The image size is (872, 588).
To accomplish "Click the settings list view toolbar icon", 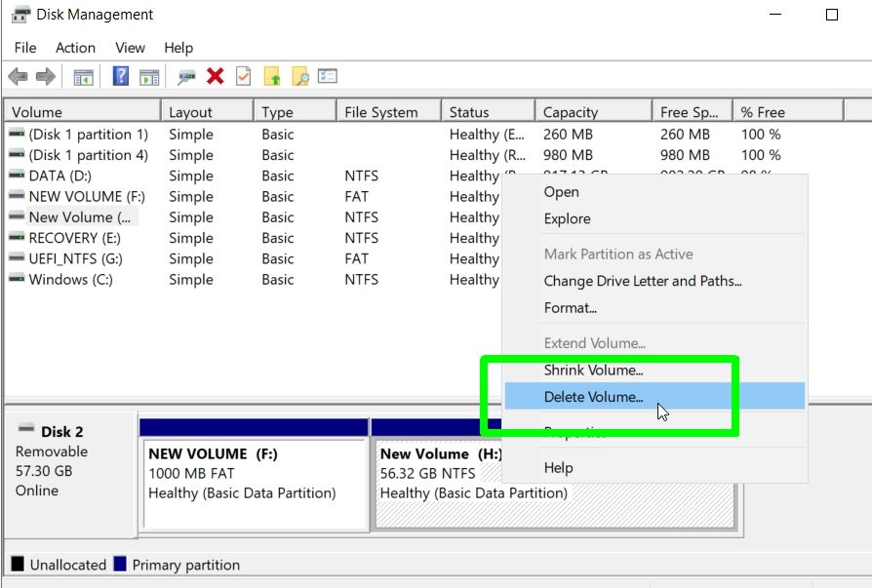I will point(328,76).
